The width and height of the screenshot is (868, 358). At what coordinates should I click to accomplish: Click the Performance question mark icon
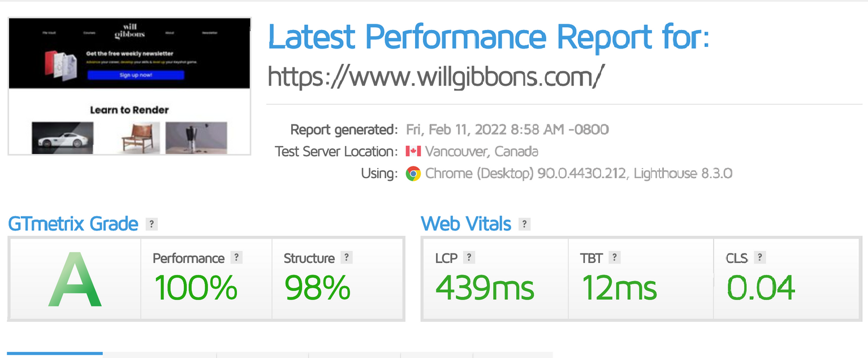237,257
